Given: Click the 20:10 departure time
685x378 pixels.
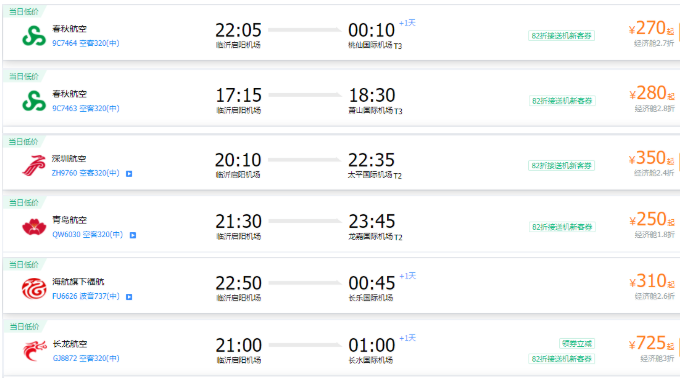Looking at the screenshot, I should tap(238, 160).
